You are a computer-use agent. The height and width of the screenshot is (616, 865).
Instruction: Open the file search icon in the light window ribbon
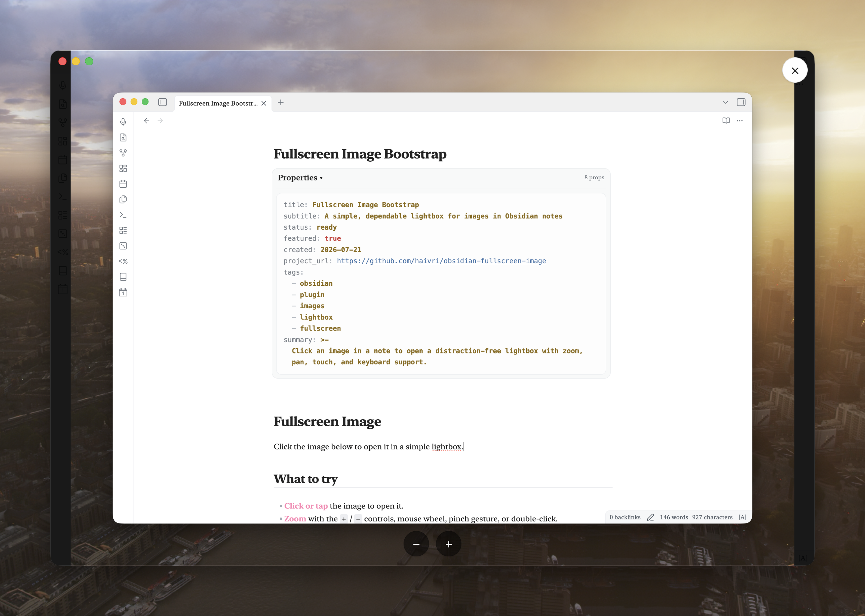[123, 137]
